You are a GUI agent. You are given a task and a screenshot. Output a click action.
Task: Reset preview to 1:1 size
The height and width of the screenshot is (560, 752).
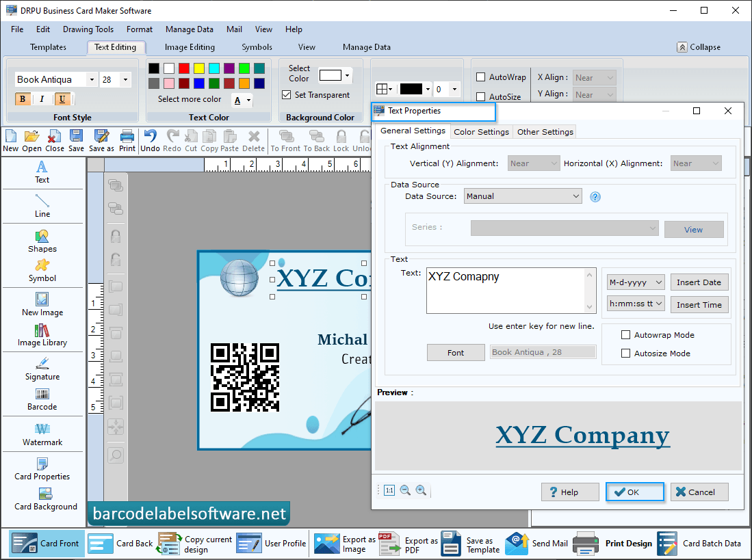389,490
